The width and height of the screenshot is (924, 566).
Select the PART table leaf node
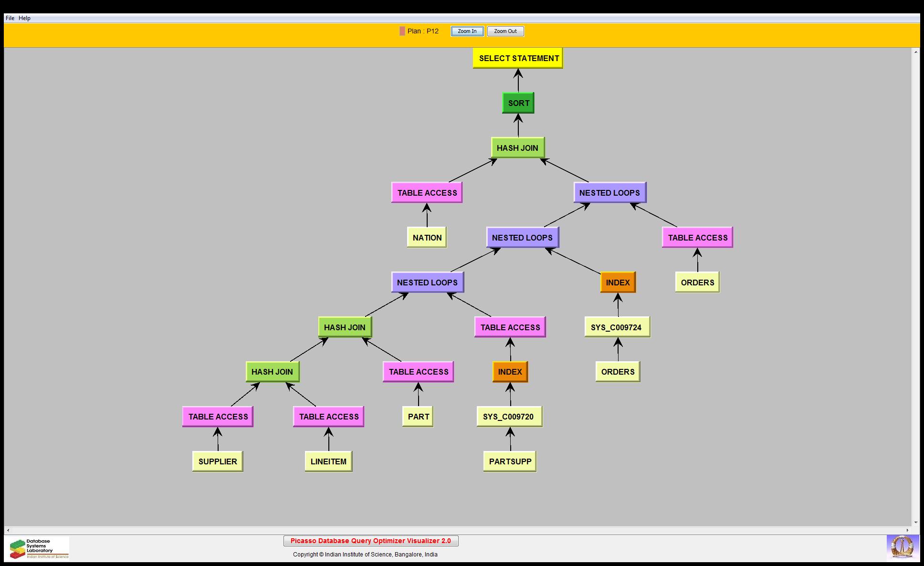pyautogui.click(x=418, y=417)
